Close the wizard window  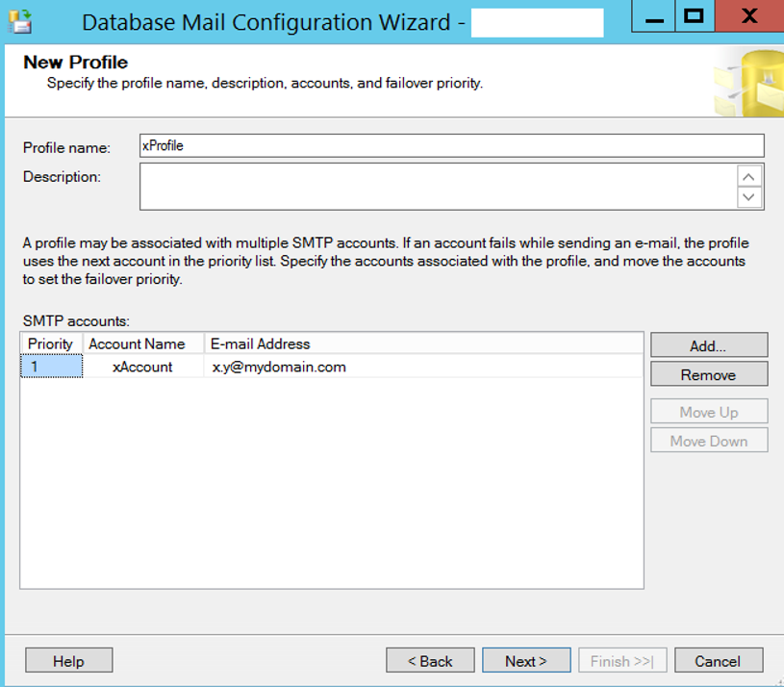tap(749, 16)
